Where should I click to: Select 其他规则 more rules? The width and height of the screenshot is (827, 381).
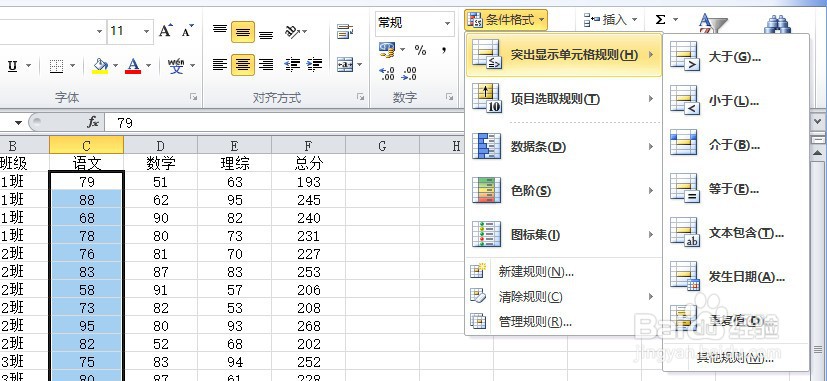click(x=735, y=358)
